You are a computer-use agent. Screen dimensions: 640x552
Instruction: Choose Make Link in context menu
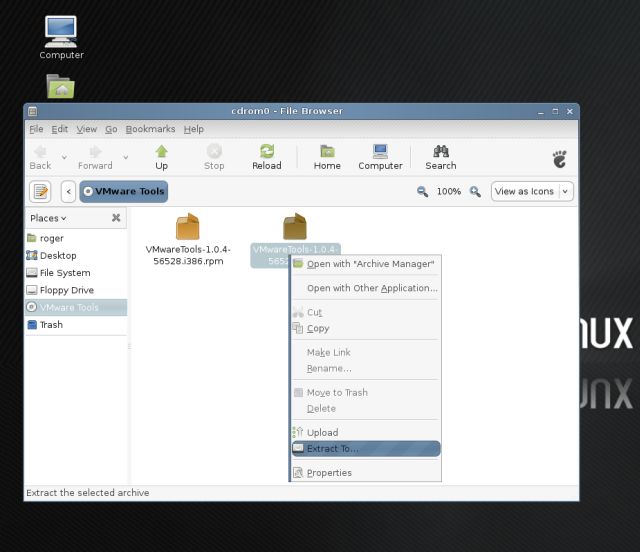(x=366, y=353)
